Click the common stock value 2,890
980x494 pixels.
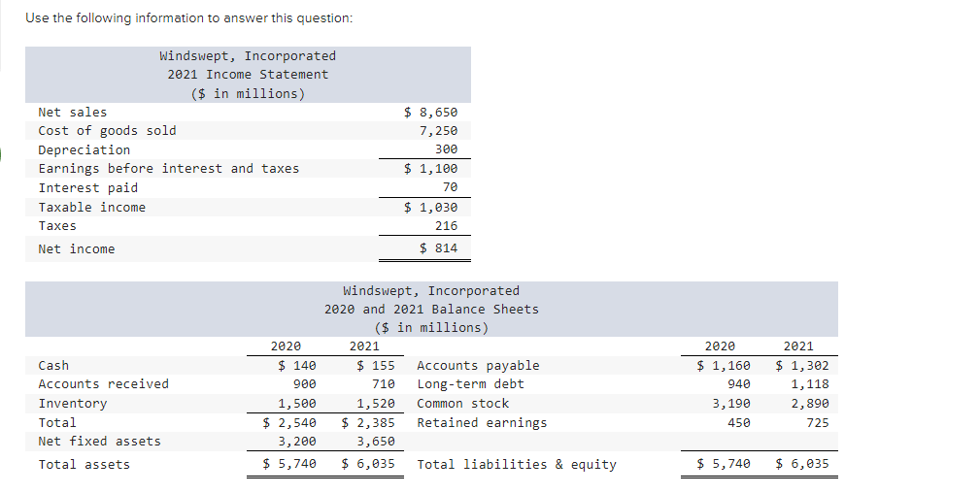pos(811,404)
